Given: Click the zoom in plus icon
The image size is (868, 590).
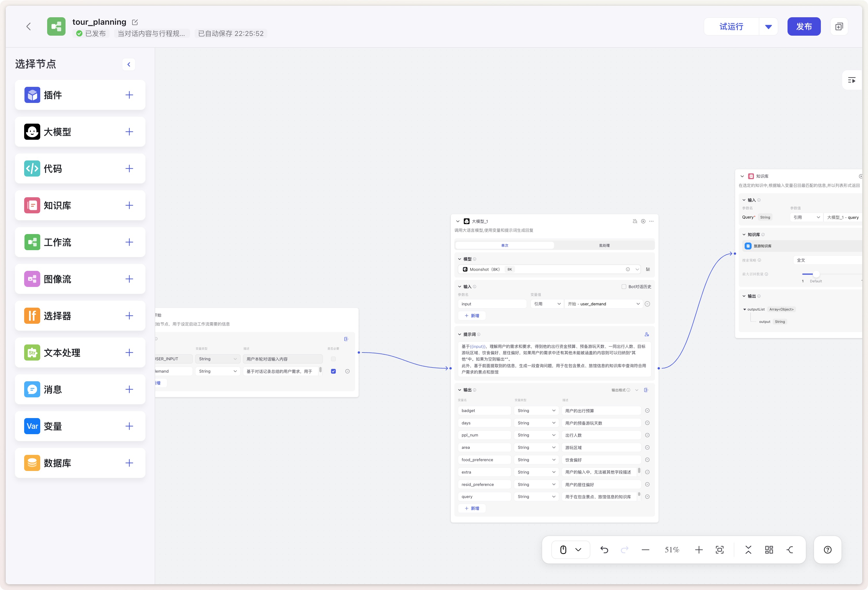Looking at the screenshot, I should [698, 550].
